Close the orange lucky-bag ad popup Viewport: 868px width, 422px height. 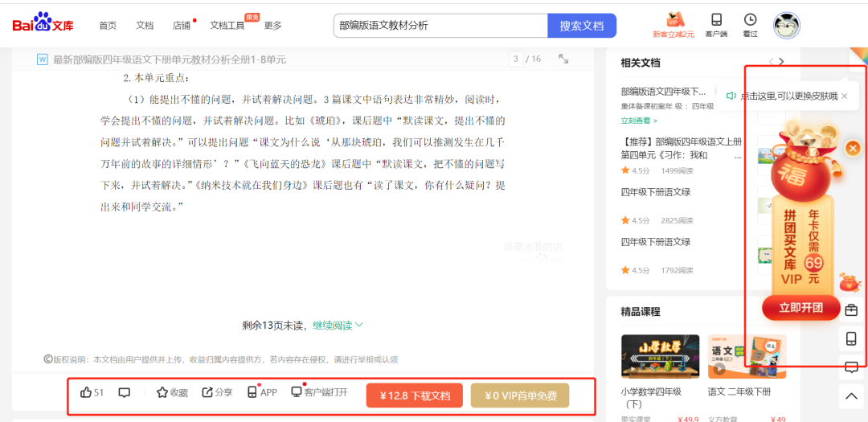[853, 148]
